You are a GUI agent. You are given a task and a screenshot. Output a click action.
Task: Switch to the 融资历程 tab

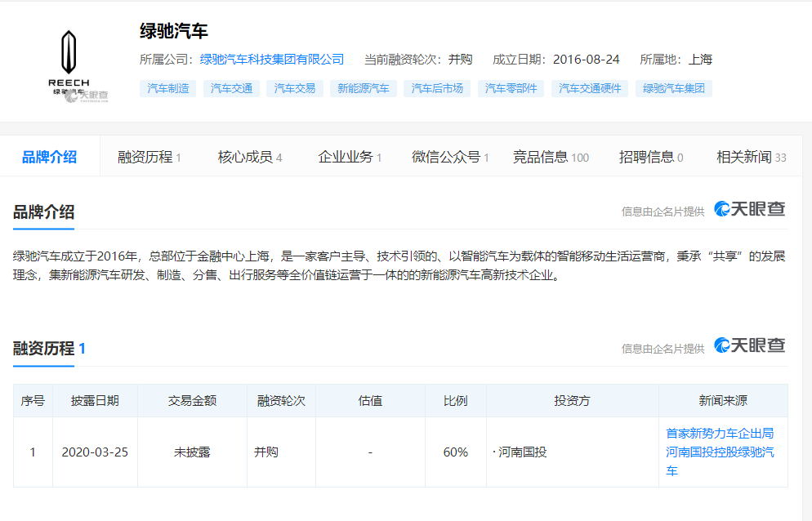(x=149, y=157)
